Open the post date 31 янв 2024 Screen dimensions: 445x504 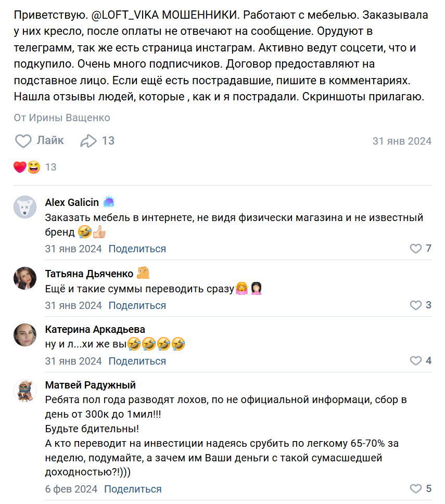402,141
